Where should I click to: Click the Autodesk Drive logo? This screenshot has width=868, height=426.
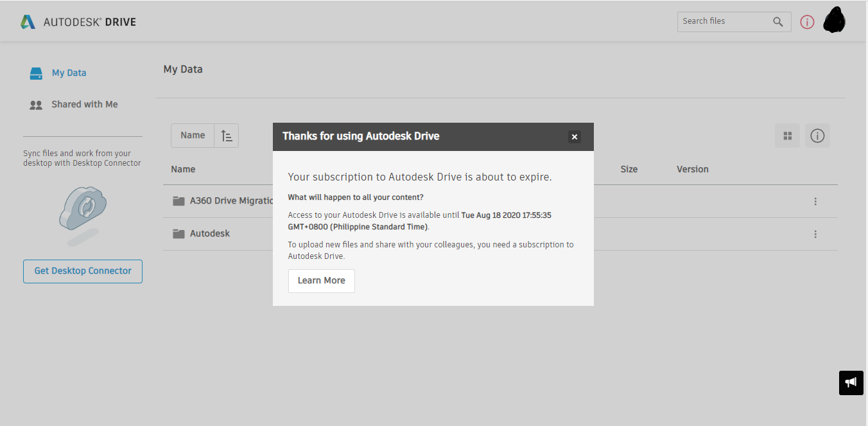point(77,21)
